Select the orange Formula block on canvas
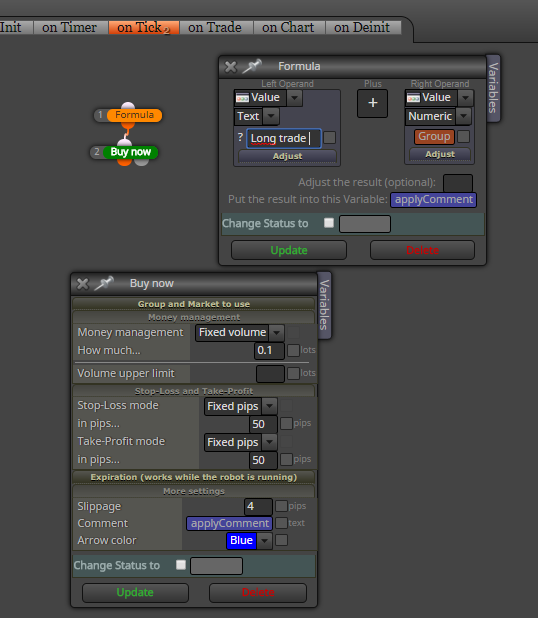 134,115
